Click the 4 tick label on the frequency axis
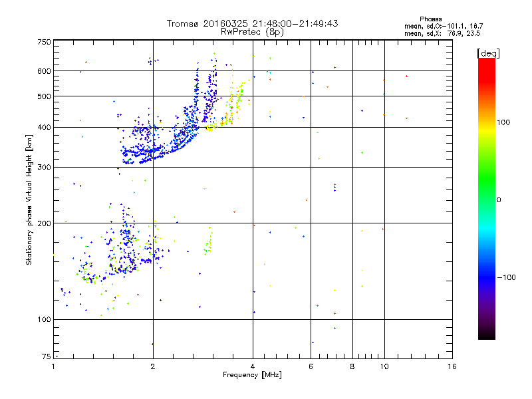The width and height of the screenshot is (532, 399). 253,366
